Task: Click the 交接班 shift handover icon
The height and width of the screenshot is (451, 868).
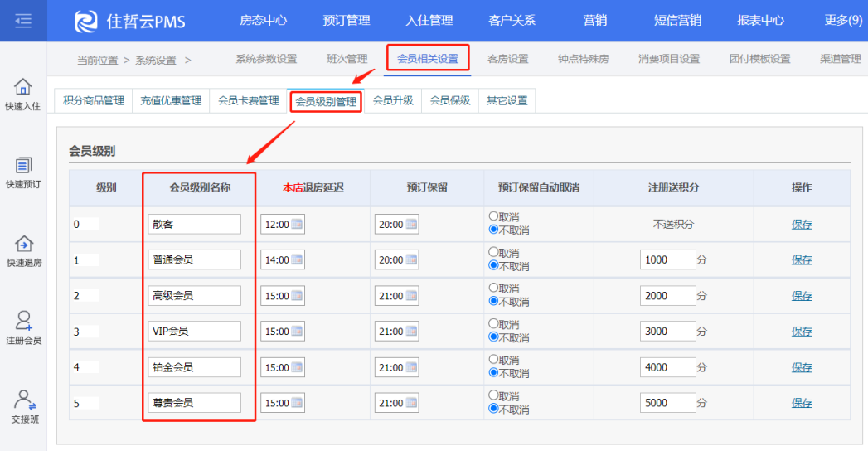Action: (23, 400)
